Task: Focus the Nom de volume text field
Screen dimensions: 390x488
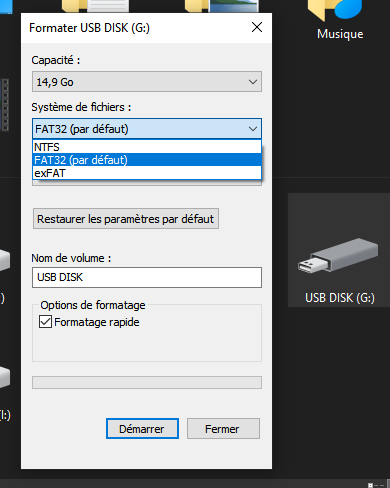Action: coord(147,277)
